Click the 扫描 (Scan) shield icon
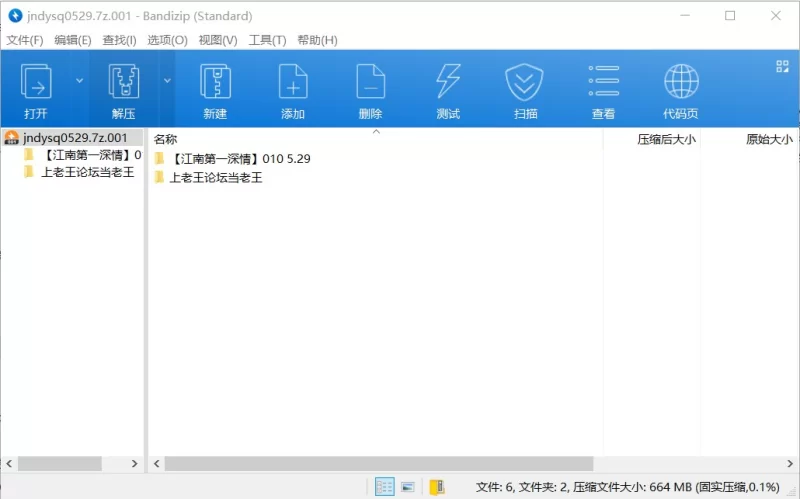The height and width of the screenshot is (499, 800). (x=524, y=82)
